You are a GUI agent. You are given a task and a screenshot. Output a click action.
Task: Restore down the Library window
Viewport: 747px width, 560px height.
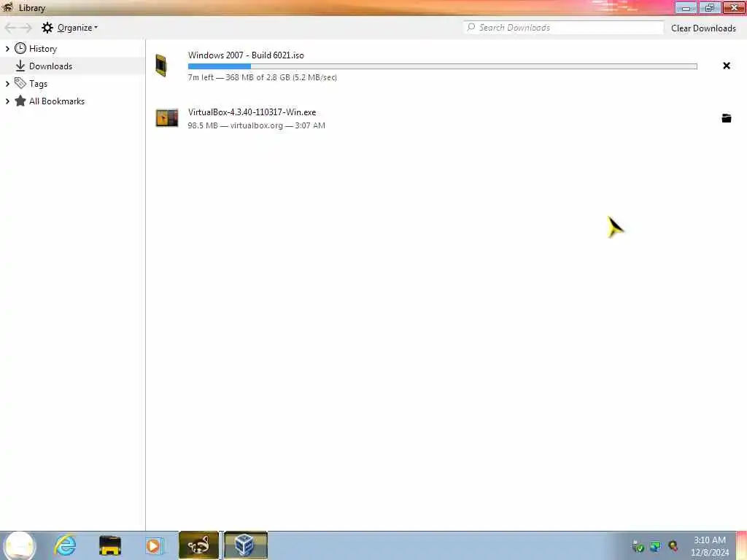(x=709, y=7)
